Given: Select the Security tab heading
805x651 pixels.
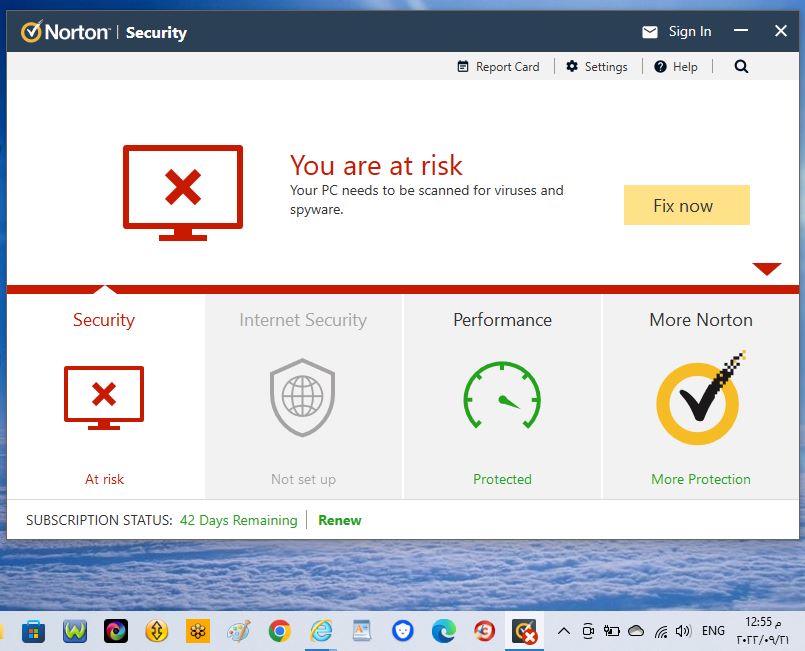Looking at the screenshot, I should [x=104, y=320].
